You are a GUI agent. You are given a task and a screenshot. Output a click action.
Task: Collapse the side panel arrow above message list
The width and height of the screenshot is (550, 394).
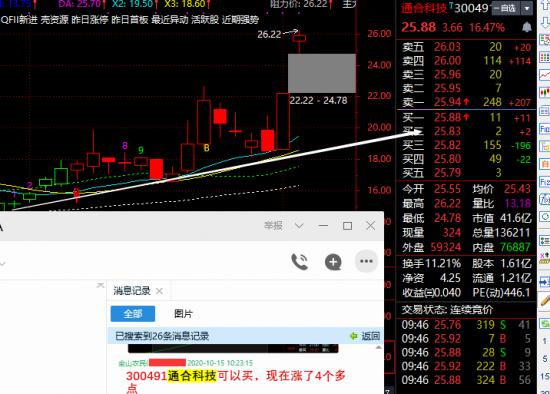pos(101,286)
